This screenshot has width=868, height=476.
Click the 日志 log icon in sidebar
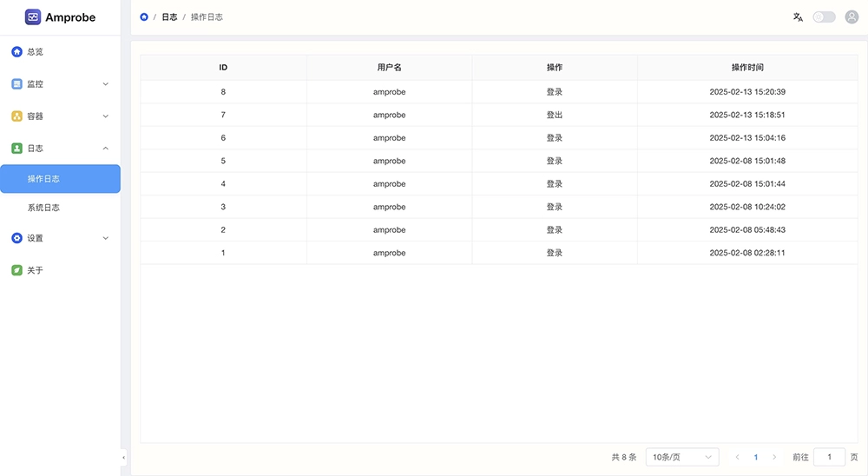point(16,149)
